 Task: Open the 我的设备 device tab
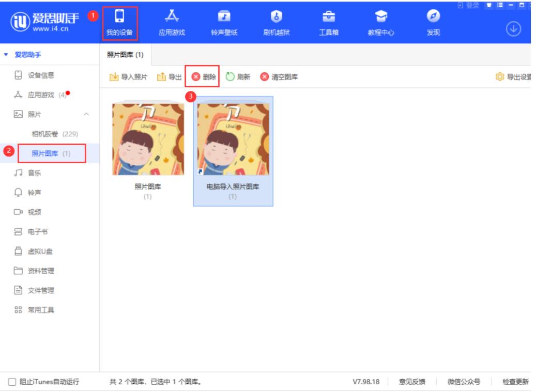[x=123, y=22]
